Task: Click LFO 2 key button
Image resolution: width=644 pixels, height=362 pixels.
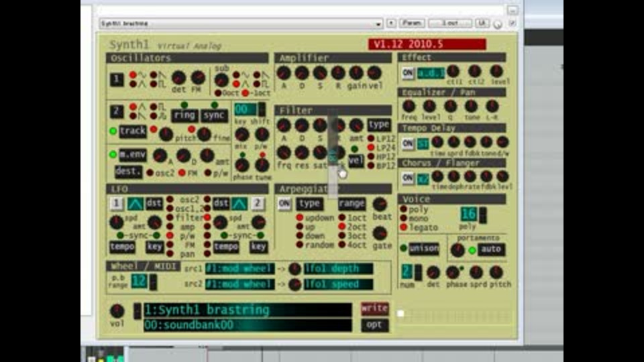Action: coord(258,247)
